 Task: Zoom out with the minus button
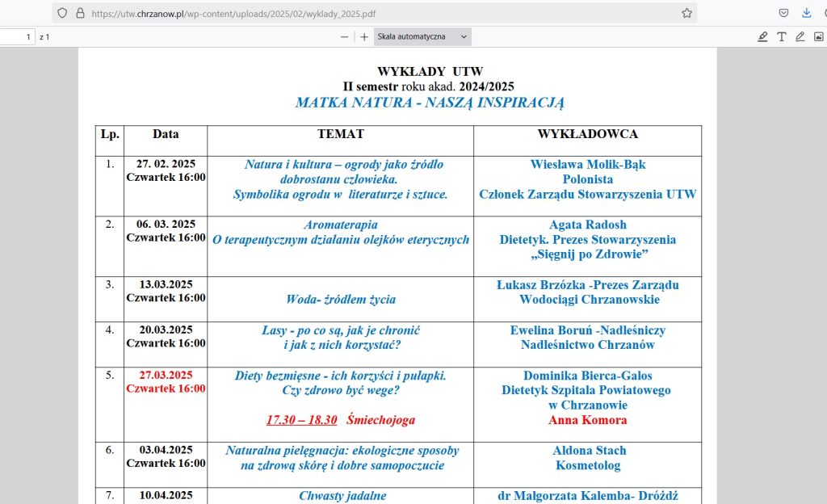click(x=345, y=36)
